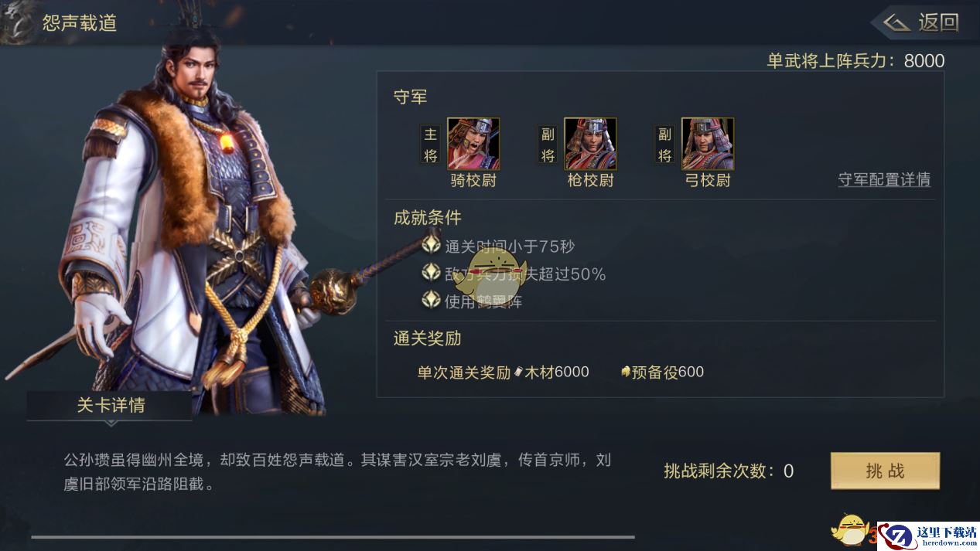Open 守军配置详情 link
980x551 pixels.
click(884, 179)
